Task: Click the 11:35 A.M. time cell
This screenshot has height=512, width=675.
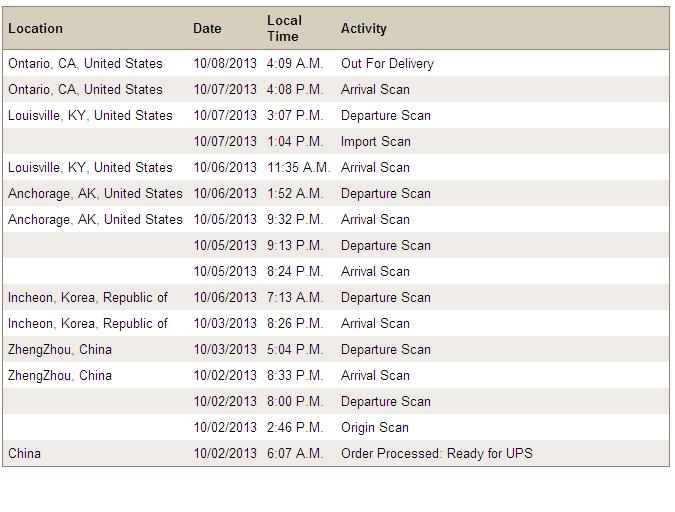Action: [x=298, y=168]
